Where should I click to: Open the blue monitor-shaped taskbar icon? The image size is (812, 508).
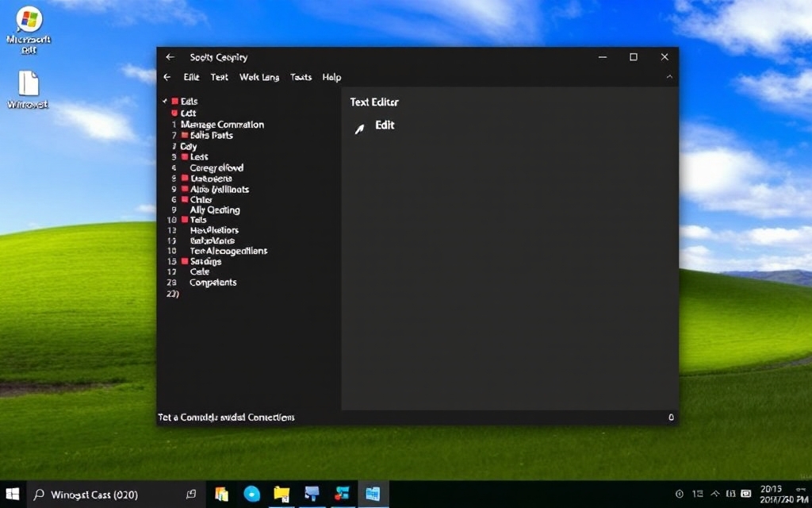click(x=312, y=494)
